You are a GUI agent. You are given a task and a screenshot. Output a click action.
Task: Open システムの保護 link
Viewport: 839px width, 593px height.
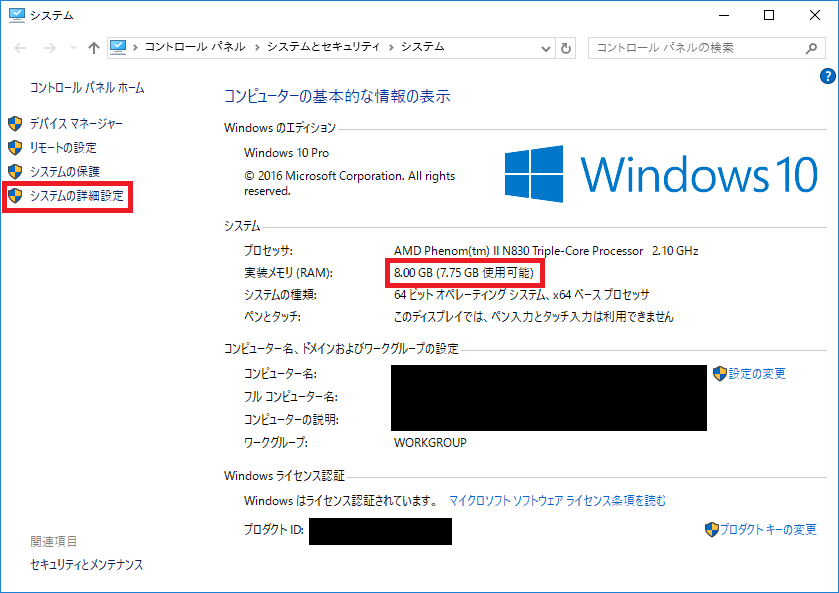point(65,171)
